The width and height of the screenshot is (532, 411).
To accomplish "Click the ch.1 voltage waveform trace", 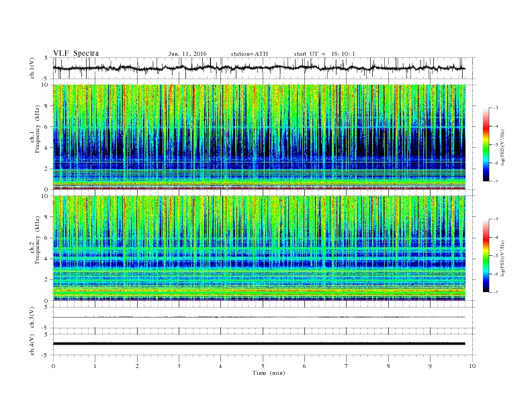I will pyautogui.click(x=259, y=68).
